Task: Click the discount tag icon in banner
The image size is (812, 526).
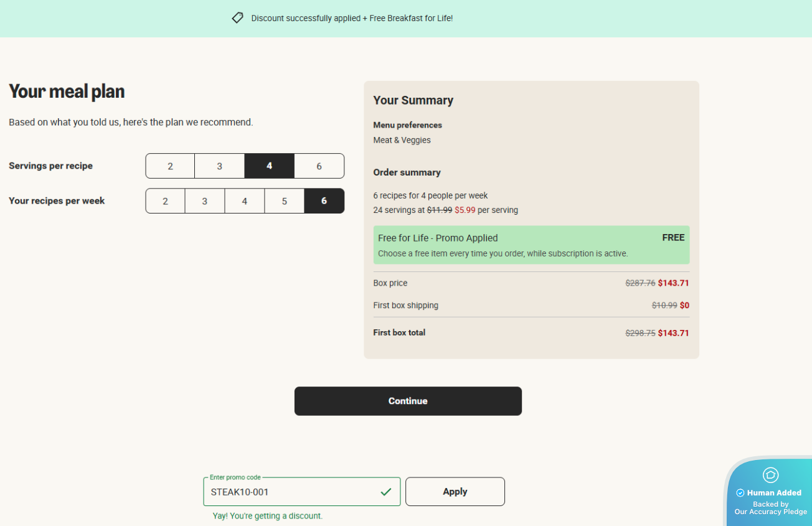Action: [x=237, y=18]
